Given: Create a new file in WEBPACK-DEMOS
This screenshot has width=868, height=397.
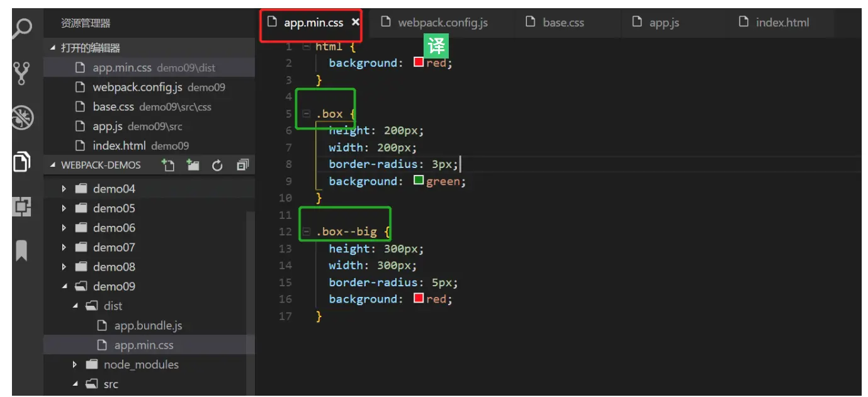Looking at the screenshot, I should tap(168, 165).
